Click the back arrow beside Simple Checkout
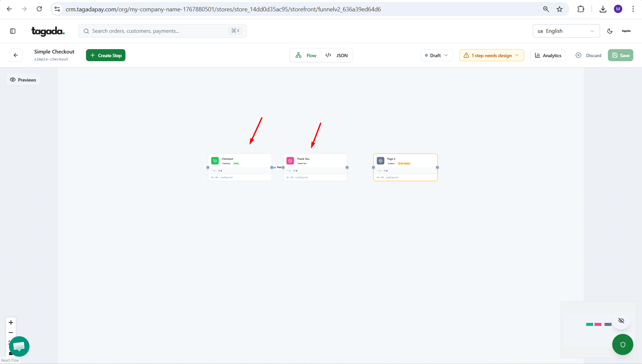642x364 pixels. click(x=16, y=55)
